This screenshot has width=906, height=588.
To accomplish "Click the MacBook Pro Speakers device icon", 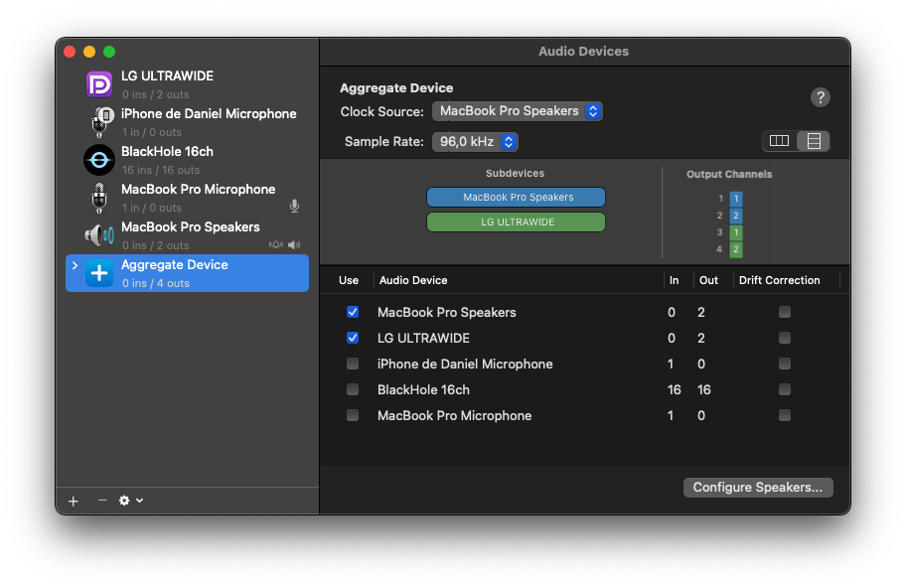I will (99, 235).
